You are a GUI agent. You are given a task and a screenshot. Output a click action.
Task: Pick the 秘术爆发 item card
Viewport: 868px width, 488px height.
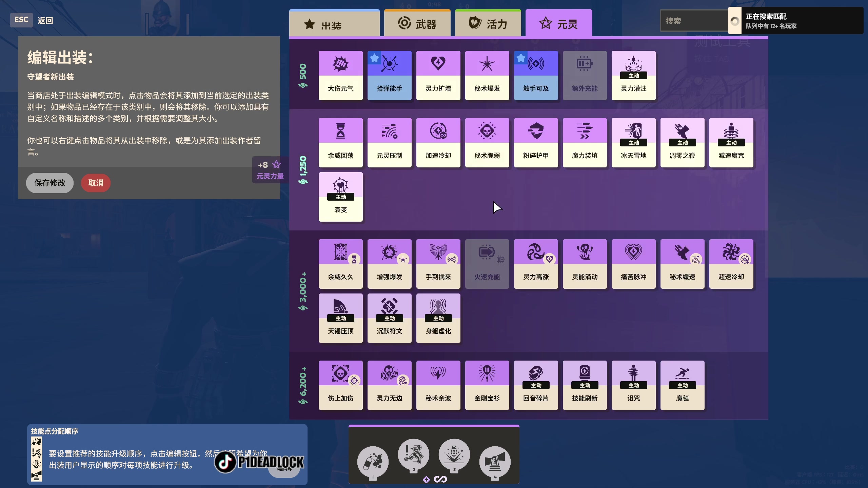point(487,75)
